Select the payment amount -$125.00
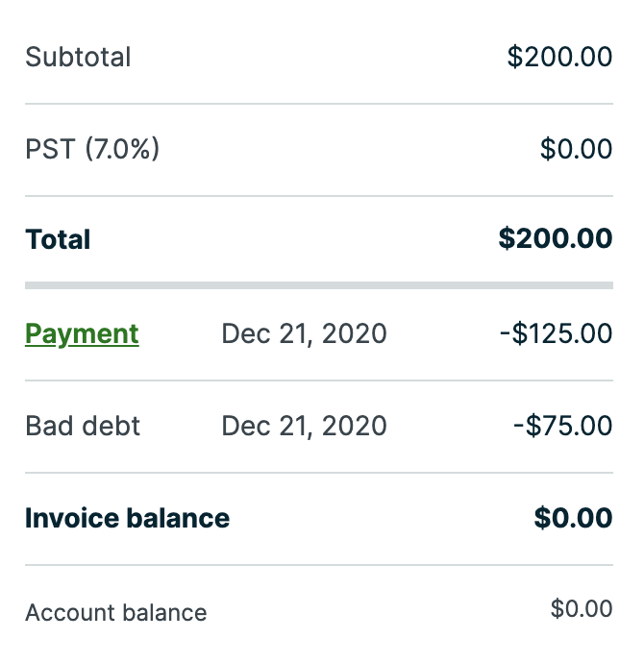Screen dimensions: 644x663 coord(556,333)
